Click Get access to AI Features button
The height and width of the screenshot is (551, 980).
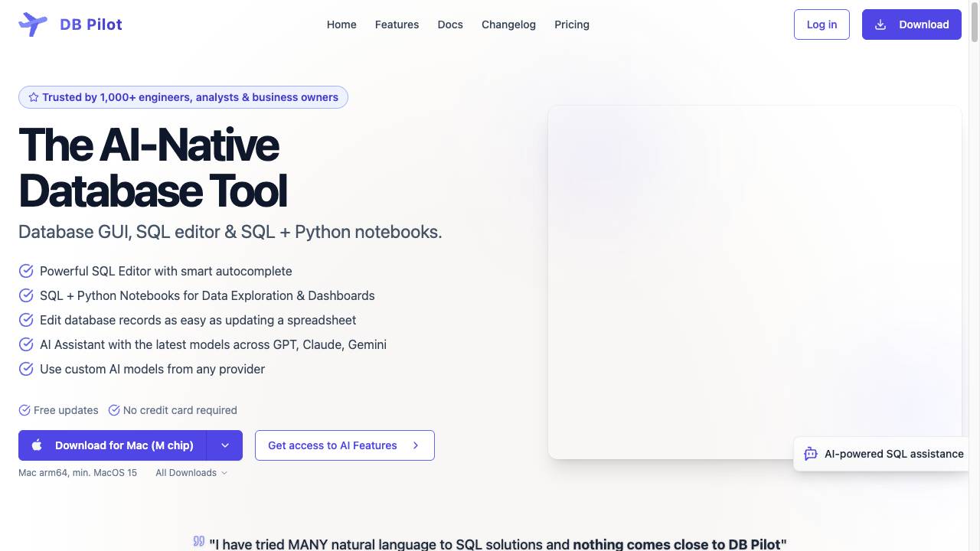tap(345, 445)
